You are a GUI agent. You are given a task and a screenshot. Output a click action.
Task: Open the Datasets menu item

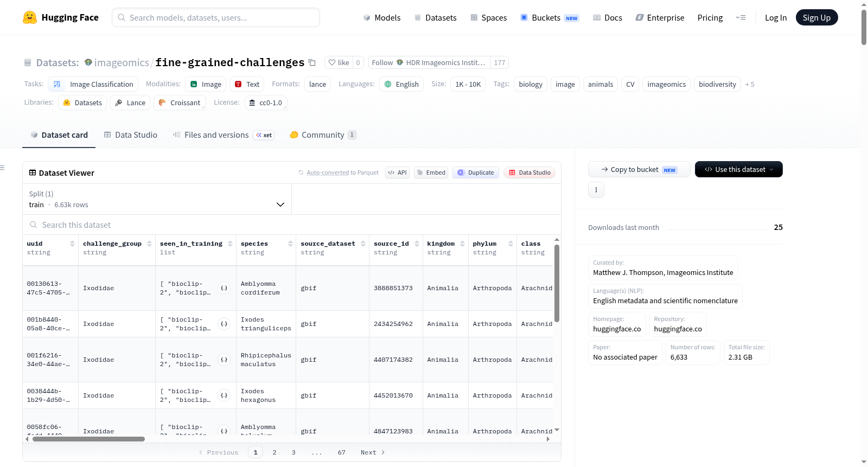pyautogui.click(x=435, y=17)
